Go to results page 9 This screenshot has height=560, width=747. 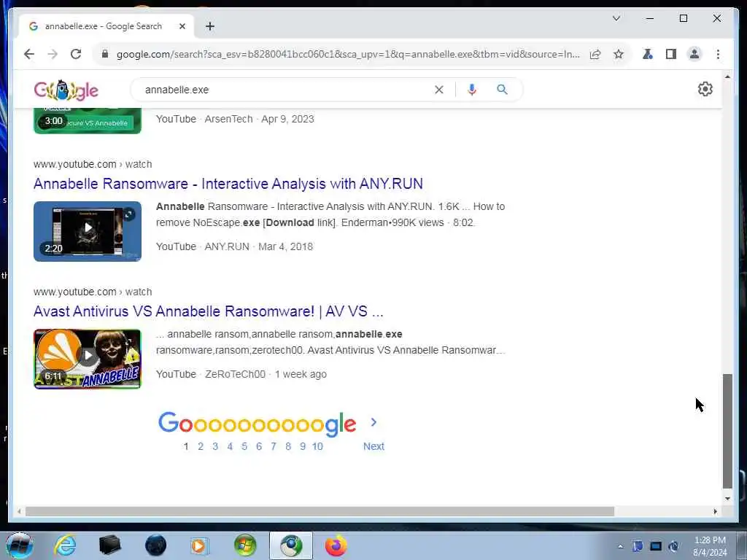click(303, 446)
